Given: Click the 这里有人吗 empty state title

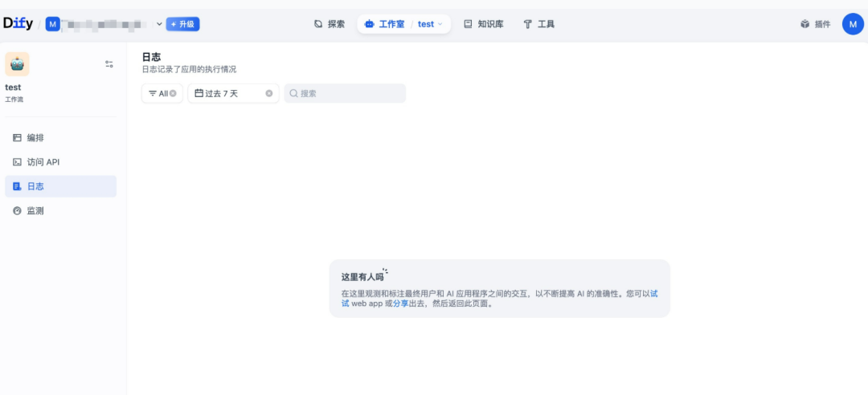Looking at the screenshot, I should (362, 277).
